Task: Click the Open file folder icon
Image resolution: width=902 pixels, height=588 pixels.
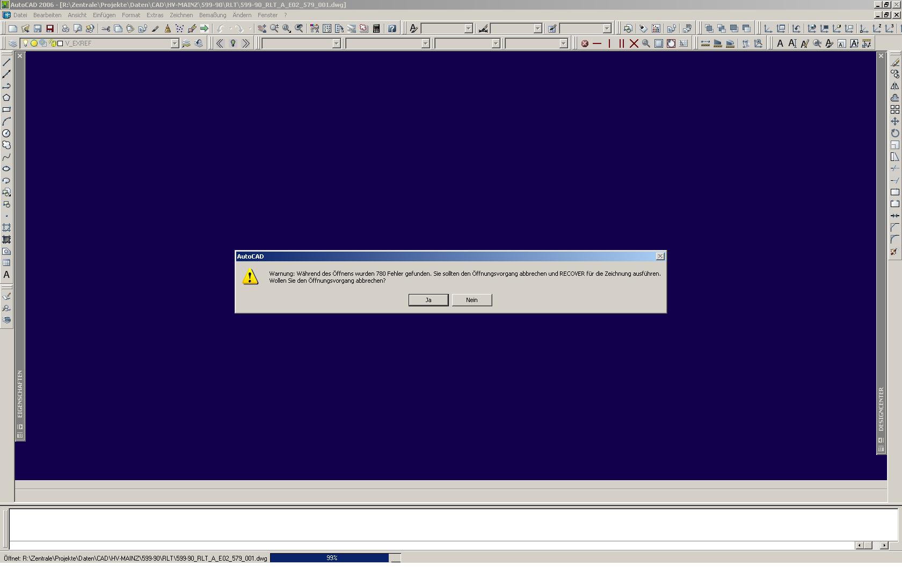Action: (x=25, y=28)
